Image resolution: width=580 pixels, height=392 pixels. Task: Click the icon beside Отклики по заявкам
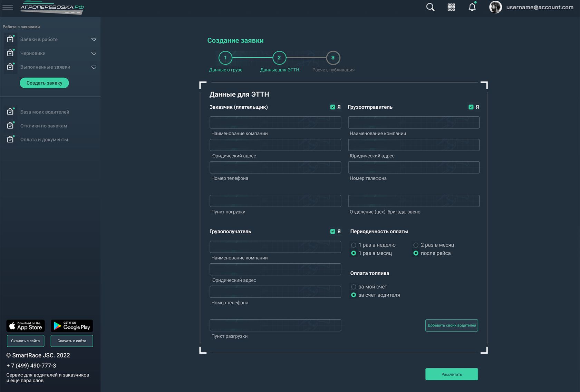point(10,125)
